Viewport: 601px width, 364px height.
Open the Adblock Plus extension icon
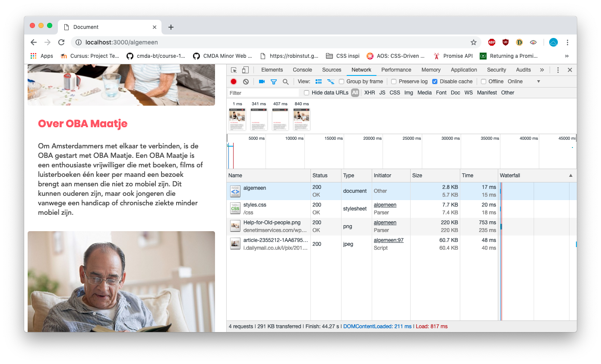pos(492,42)
